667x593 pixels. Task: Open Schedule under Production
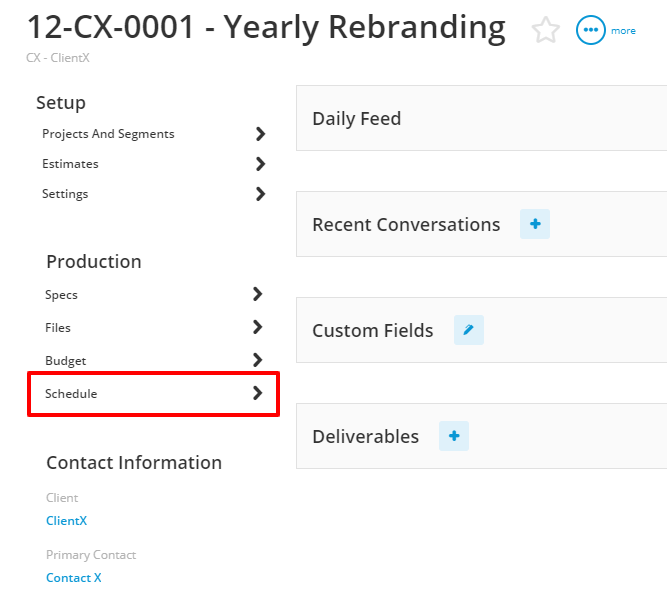click(71, 393)
